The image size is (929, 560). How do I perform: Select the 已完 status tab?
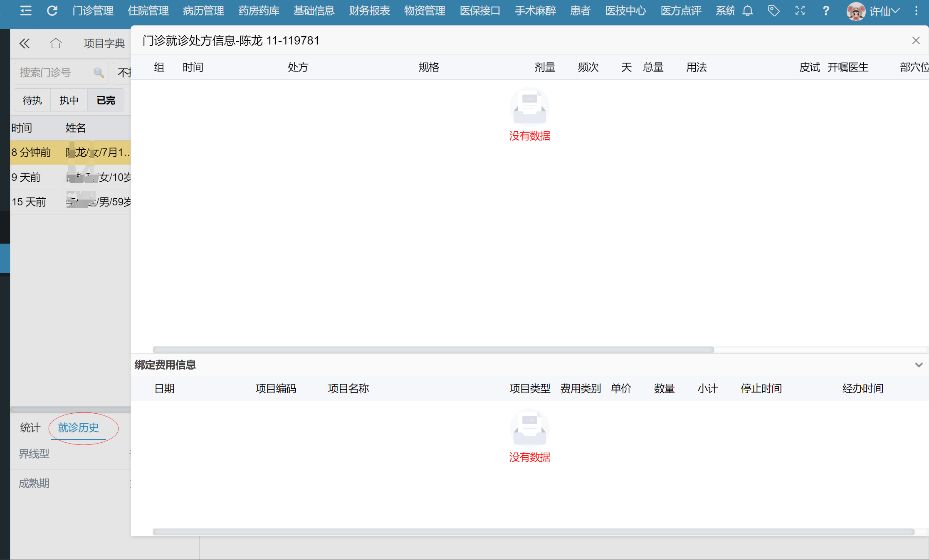tap(106, 100)
